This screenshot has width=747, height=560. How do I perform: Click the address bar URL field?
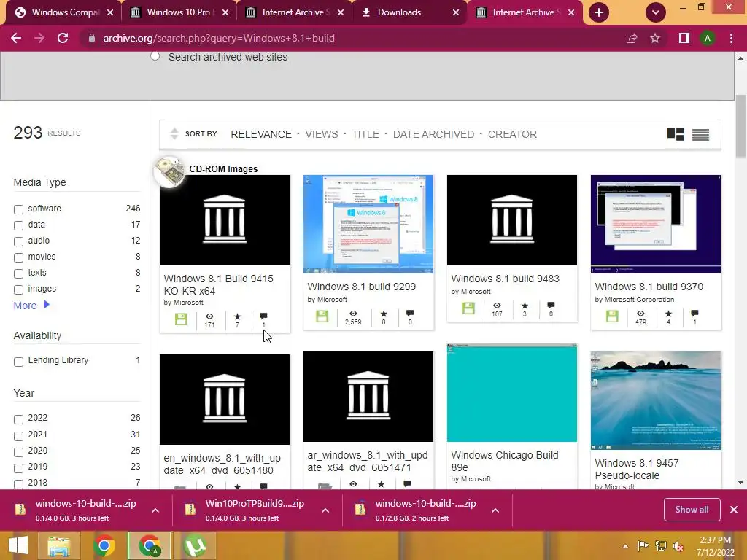[352, 38]
